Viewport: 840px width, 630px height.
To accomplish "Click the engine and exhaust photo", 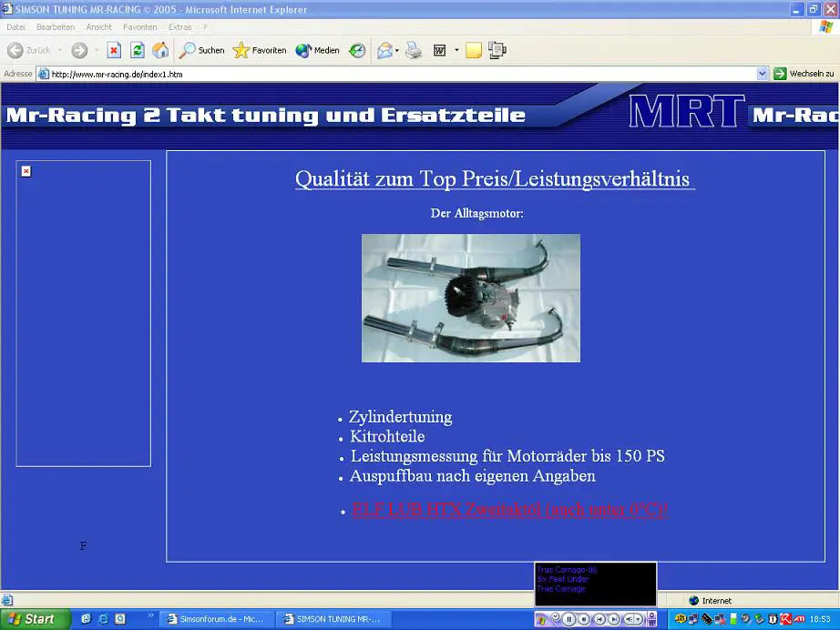I will point(470,298).
